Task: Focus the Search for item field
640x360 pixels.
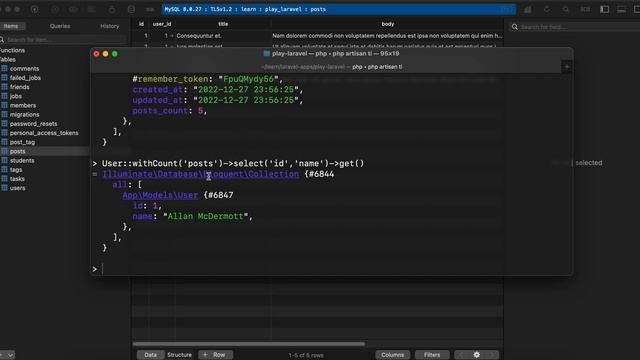Action: coord(63,40)
